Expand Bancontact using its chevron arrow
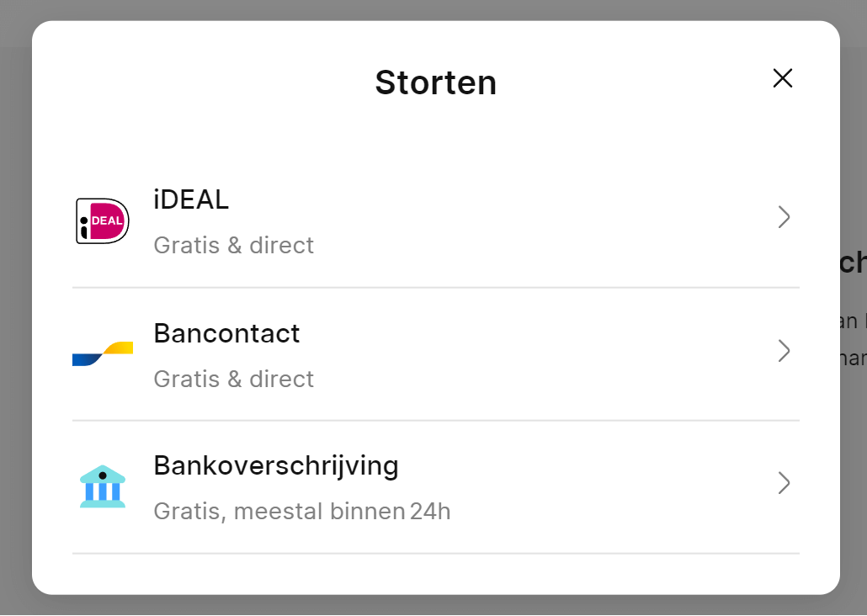The image size is (867, 616). click(x=784, y=351)
